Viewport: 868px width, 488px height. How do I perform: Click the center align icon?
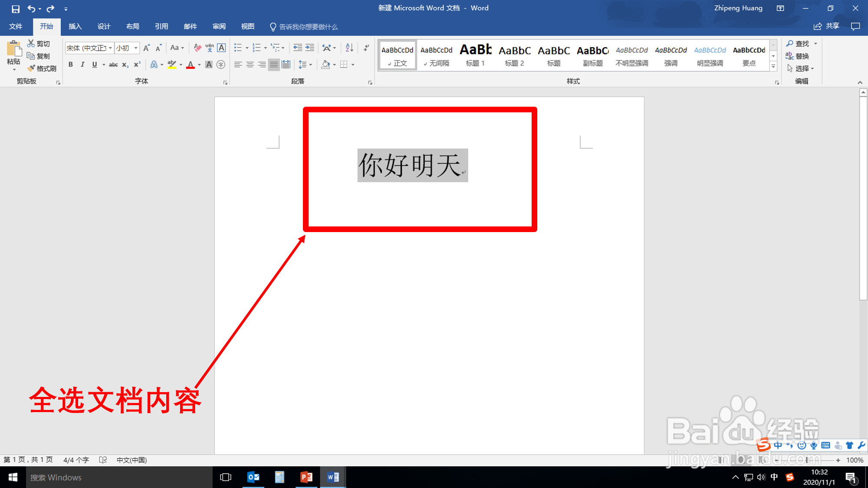pyautogui.click(x=250, y=65)
